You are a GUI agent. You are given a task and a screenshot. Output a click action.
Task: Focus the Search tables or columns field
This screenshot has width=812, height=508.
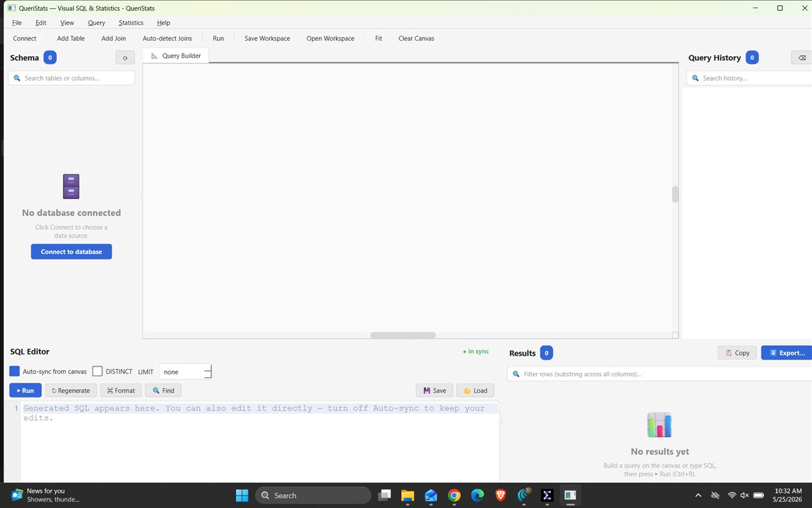pos(72,77)
